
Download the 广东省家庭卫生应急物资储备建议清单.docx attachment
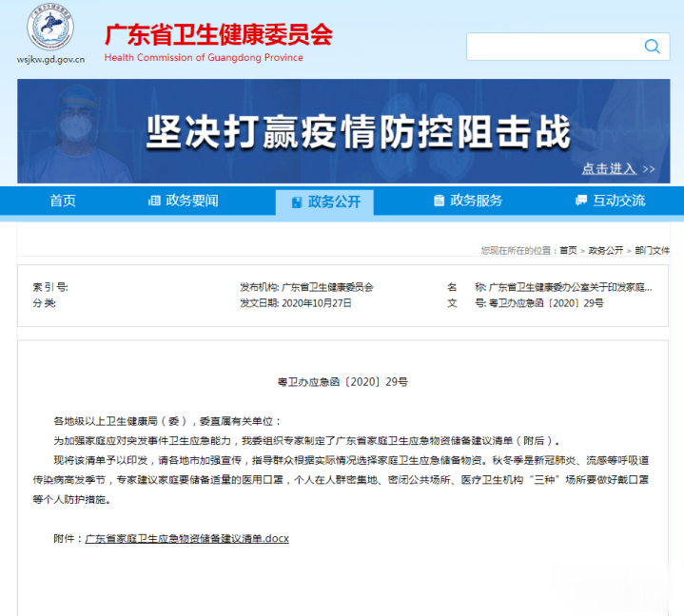186,538
